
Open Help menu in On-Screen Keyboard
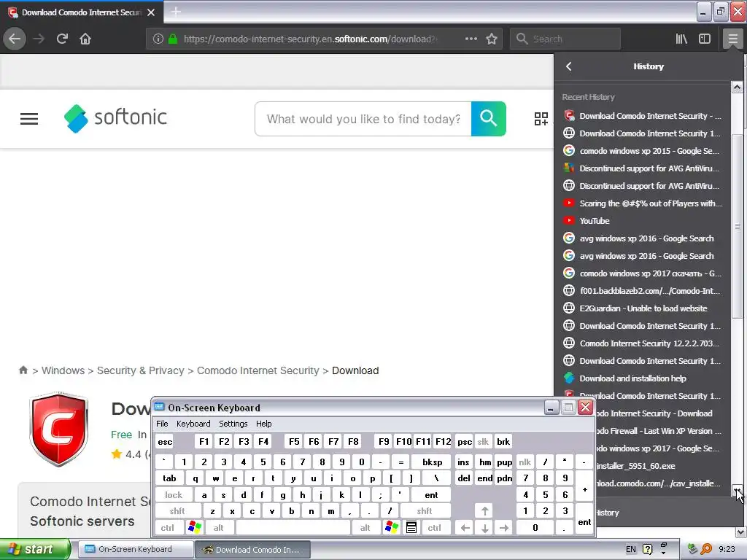click(x=263, y=424)
